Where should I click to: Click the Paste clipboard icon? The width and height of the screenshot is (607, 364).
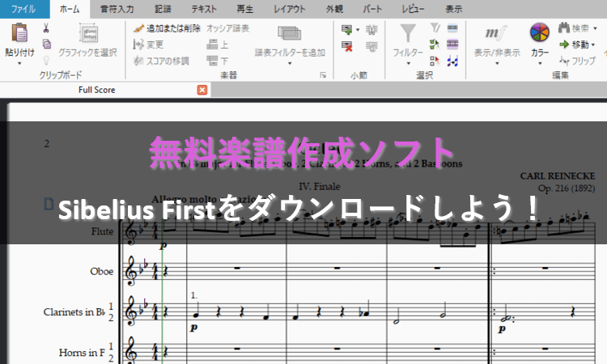tap(19, 33)
